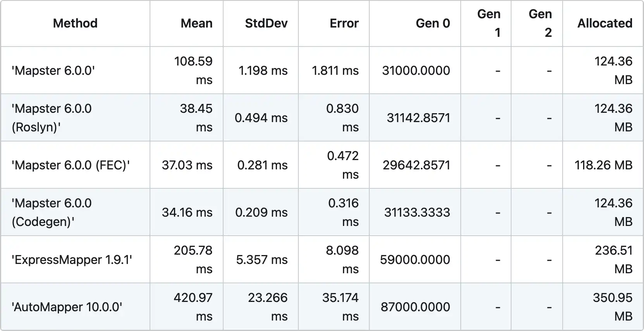Select the 'Mapster 6.0.0' method cell
This screenshot has width=644, height=331.
53,71
